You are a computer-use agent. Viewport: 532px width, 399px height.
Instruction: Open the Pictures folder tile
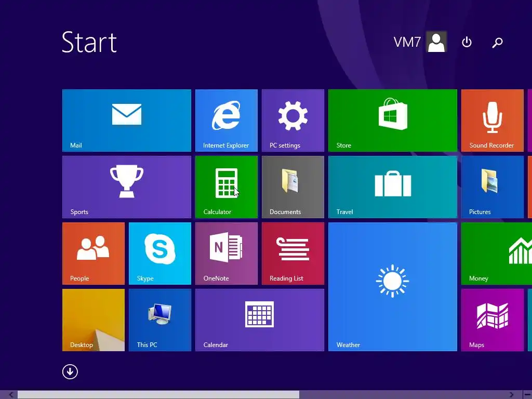(493, 187)
